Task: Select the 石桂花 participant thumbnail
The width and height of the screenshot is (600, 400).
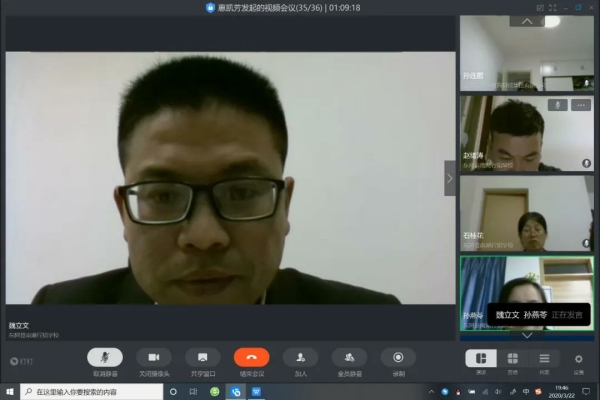Action: (527, 213)
